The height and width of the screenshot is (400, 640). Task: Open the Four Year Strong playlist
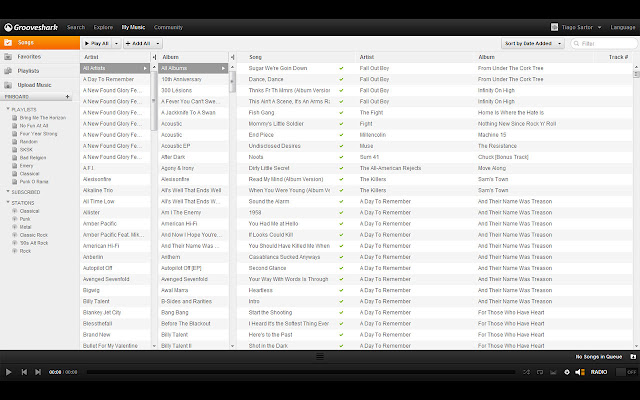click(38, 133)
